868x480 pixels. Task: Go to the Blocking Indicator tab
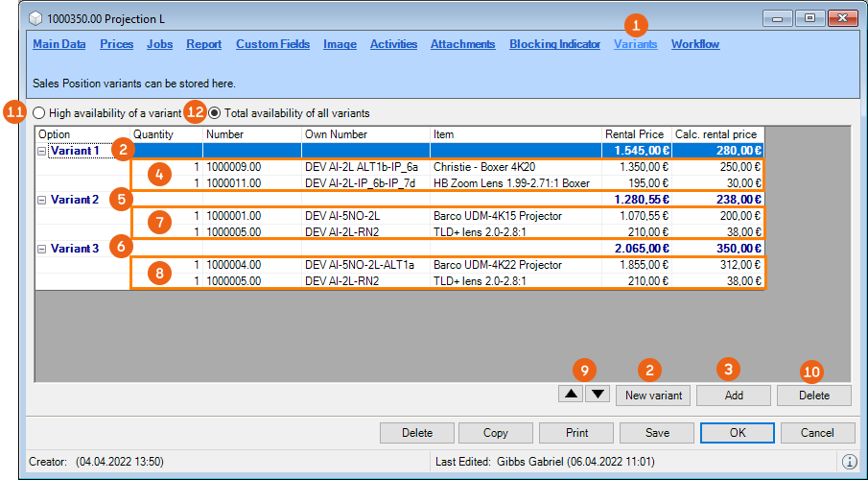click(x=554, y=44)
